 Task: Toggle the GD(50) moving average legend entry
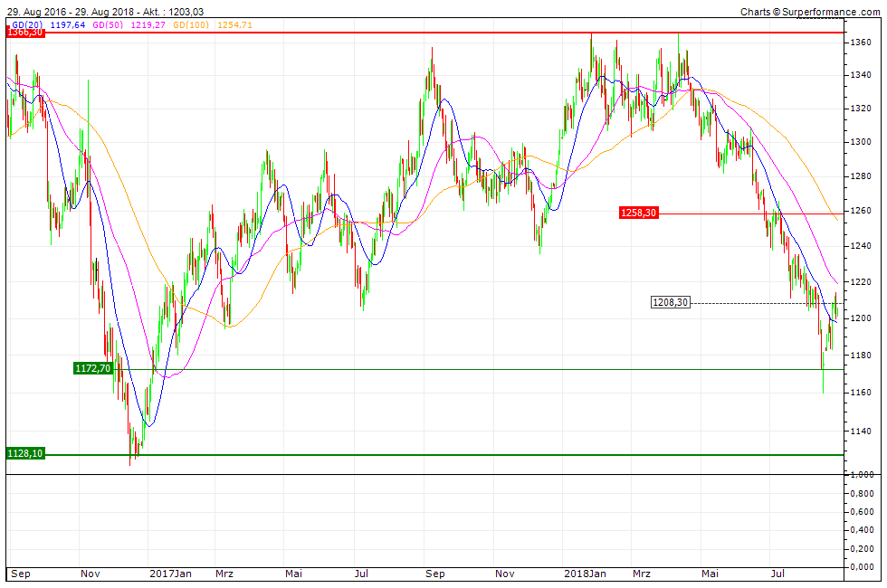pyautogui.click(x=104, y=24)
